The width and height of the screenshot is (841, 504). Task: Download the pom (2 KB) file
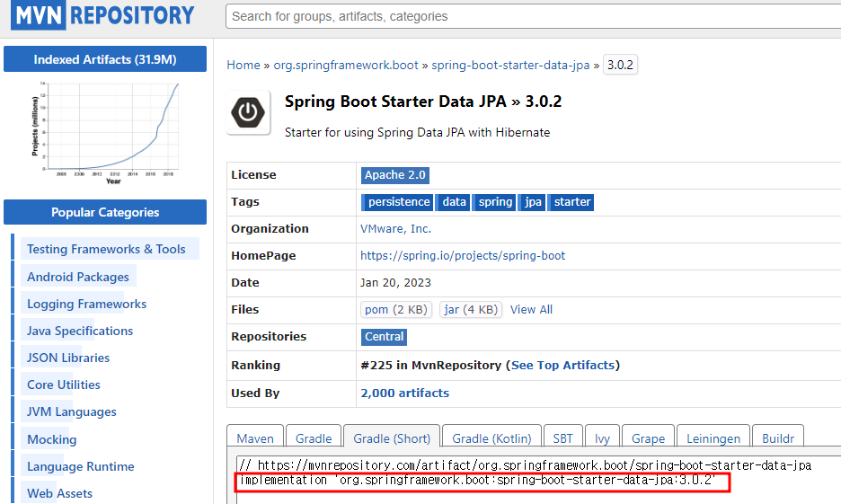point(396,309)
